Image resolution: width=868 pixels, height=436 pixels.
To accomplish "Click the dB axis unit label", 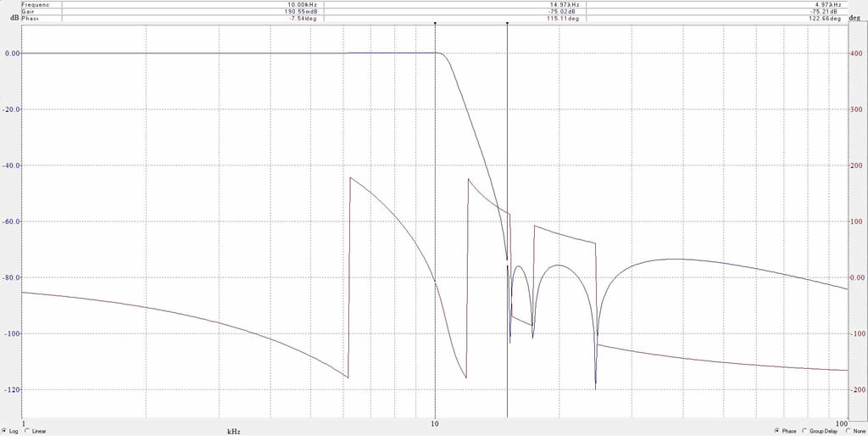I will click(14, 19).
